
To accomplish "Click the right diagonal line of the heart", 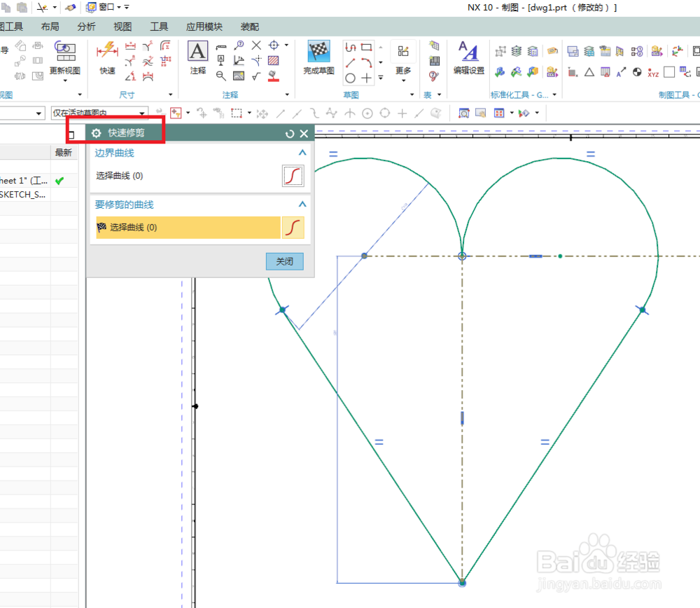I will [552, 446].
